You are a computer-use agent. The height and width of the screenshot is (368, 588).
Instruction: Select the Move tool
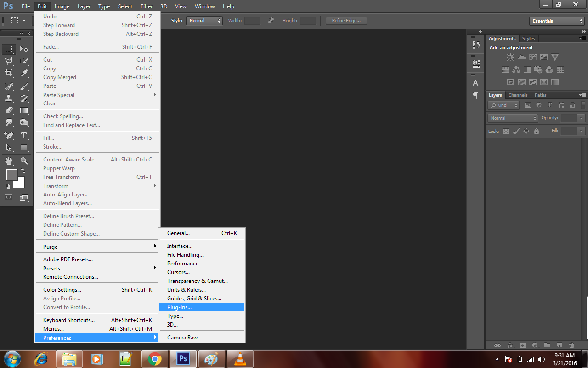pos(24,49)
